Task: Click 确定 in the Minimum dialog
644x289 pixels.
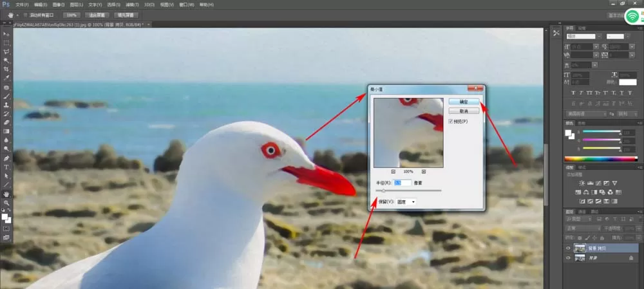Action: 464,102
